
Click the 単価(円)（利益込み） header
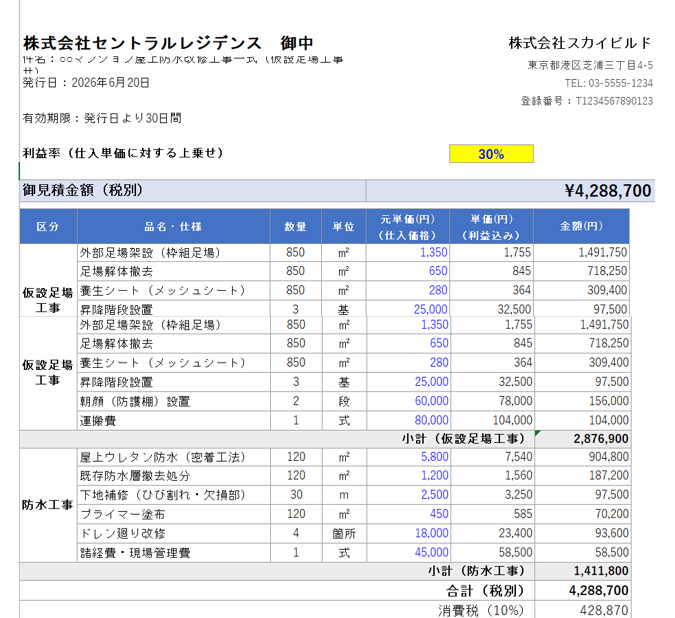point(492,226)
